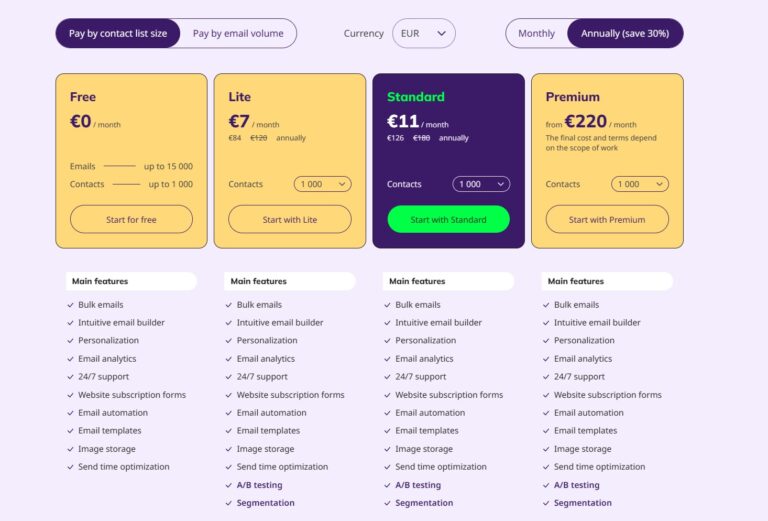The image size is (768, 521).
Task: Click Start with Premium button
Action: [607, 219]
